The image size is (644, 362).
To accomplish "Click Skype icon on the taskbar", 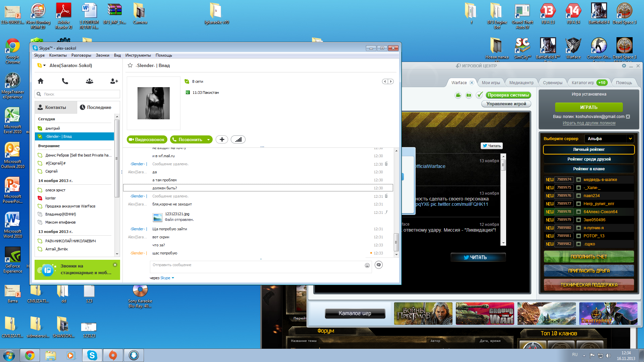I will (x=92, y=355).
